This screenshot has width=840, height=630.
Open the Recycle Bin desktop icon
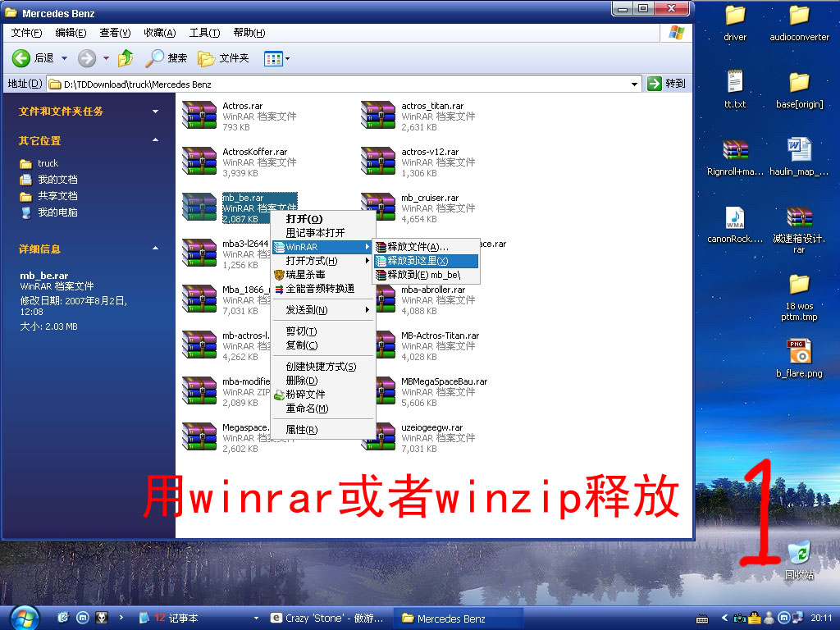[798, 555]
